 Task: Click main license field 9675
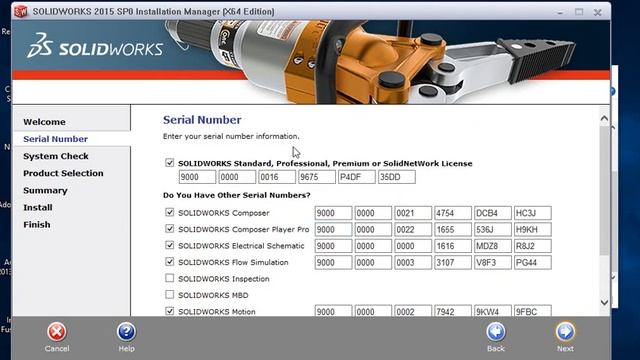[x=317, y=177]
